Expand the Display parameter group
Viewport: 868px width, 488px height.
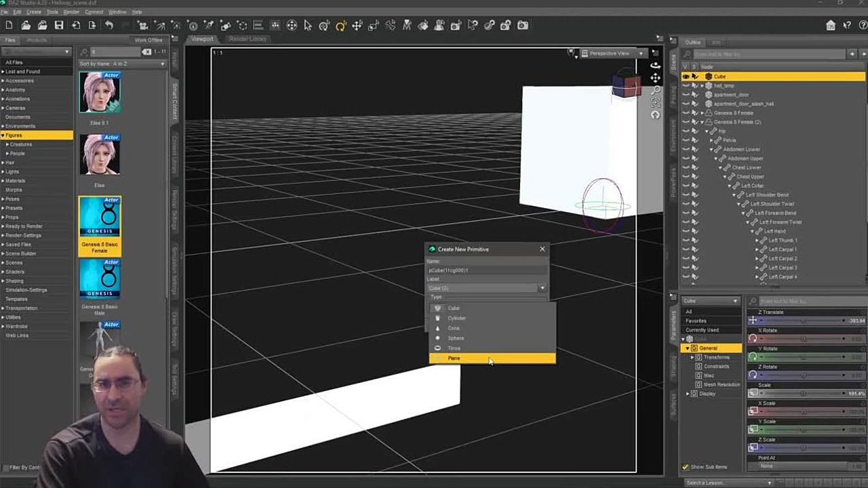(x=688, y=394)
